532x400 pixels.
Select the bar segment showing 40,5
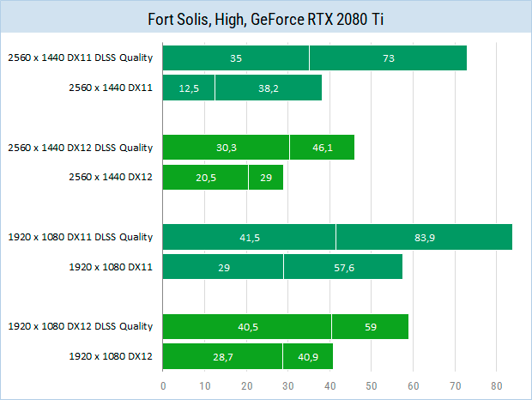(x=247, y=327)
